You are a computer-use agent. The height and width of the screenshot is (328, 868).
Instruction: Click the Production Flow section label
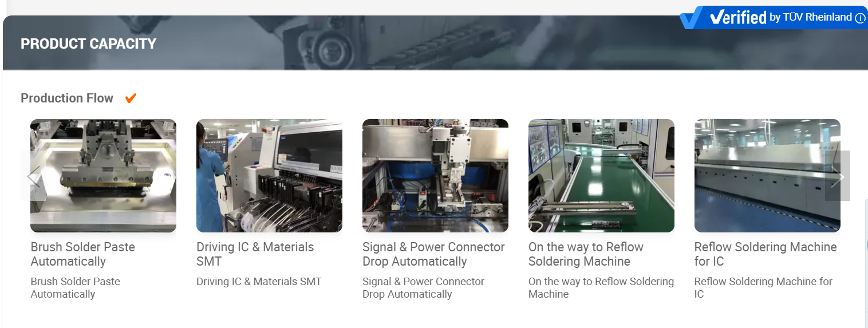[x=67, y=98]
